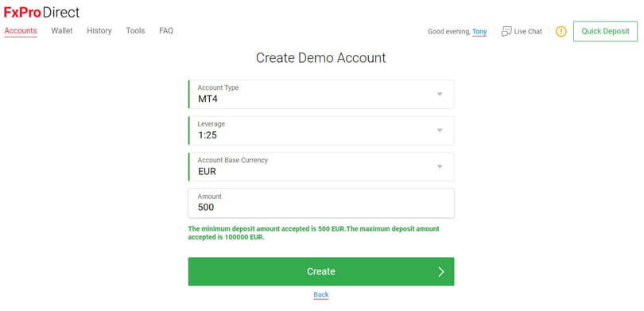Go to the Accounts tab
644x311 pixels.
[21, 31]
